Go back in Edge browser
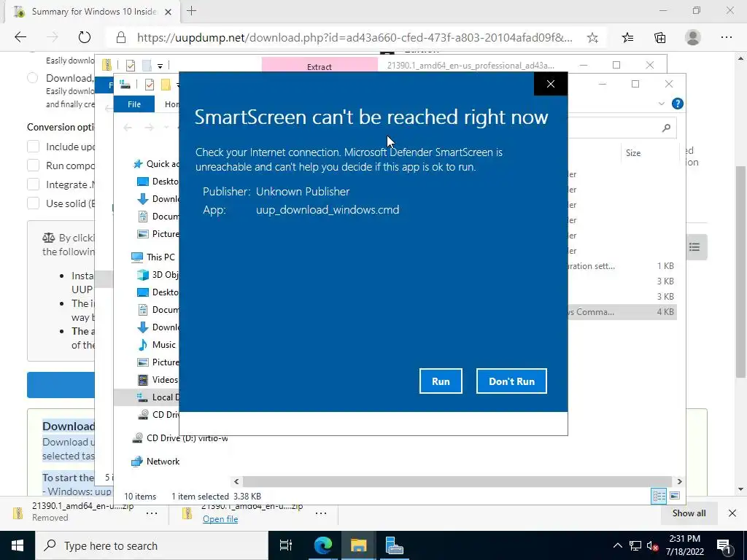Viewport: 747px width, 560px height. tap(20, 37)
